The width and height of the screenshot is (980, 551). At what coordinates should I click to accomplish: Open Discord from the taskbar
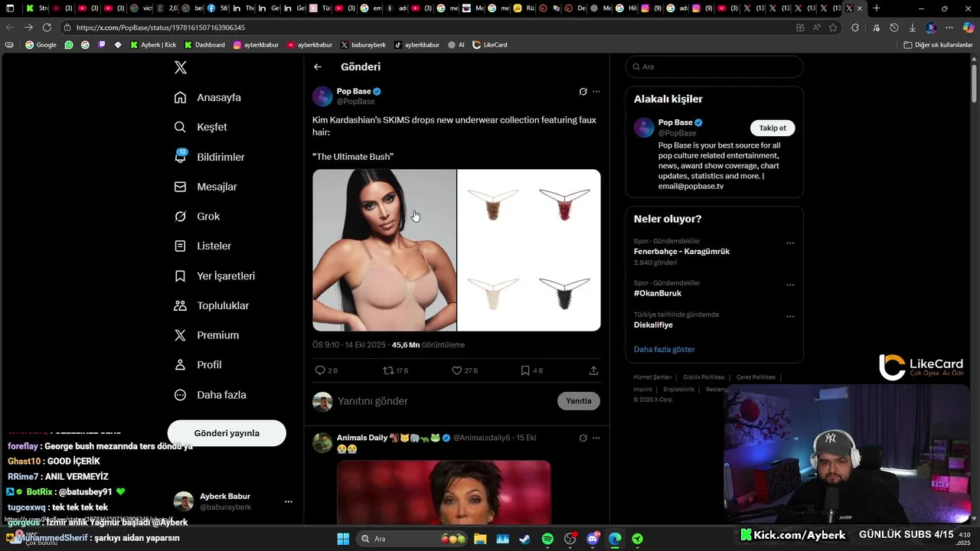(x=593, y=539)
